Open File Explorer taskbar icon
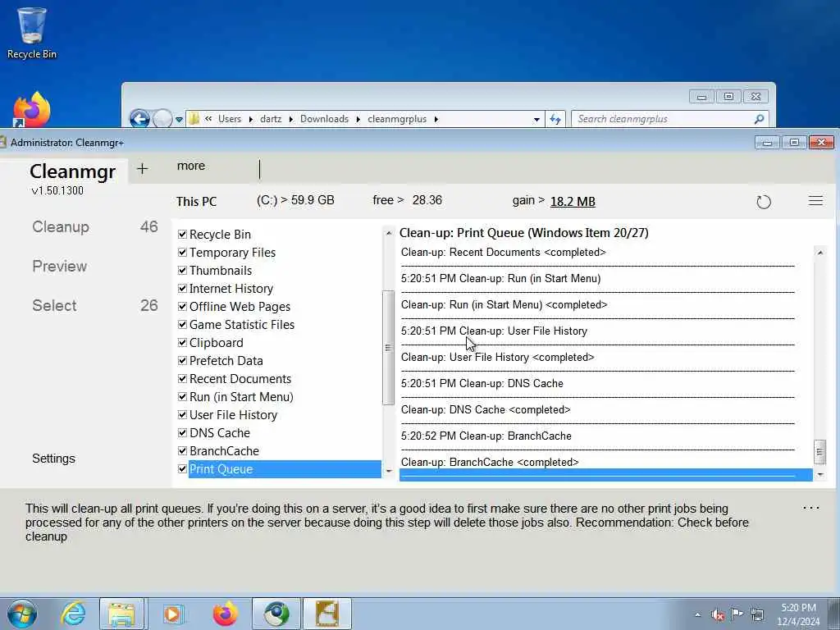The width and height of the screenshot is (840, 630). 121,614
